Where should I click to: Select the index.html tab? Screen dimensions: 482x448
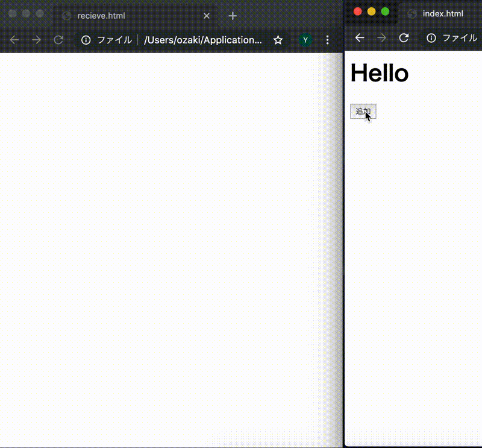click(443, 13)
